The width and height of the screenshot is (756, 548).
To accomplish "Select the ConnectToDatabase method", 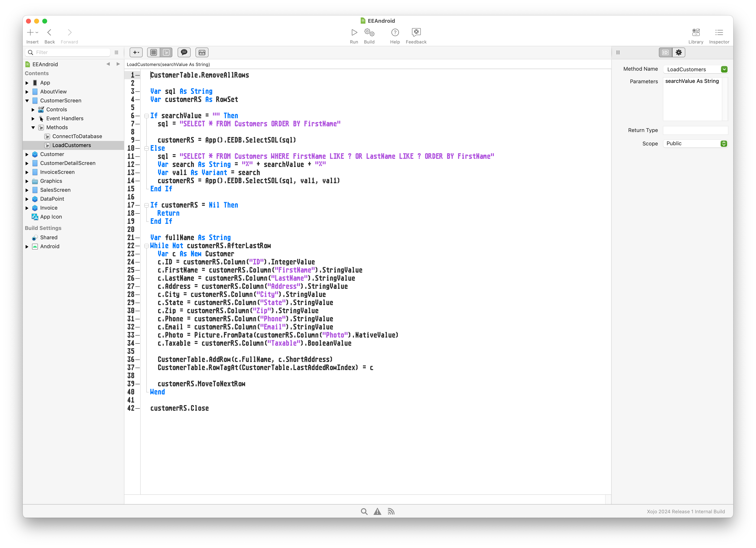I will click(77, 136).
